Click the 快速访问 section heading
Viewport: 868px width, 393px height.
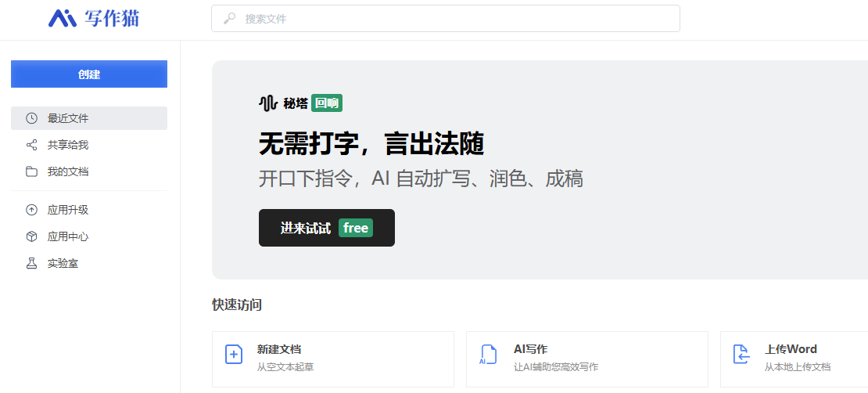point(237,305)
